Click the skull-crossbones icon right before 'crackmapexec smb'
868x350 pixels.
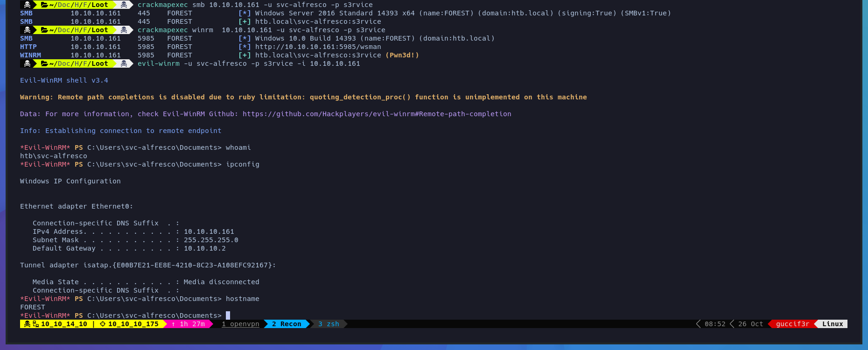pyautogui.click(x=124, y=5)
